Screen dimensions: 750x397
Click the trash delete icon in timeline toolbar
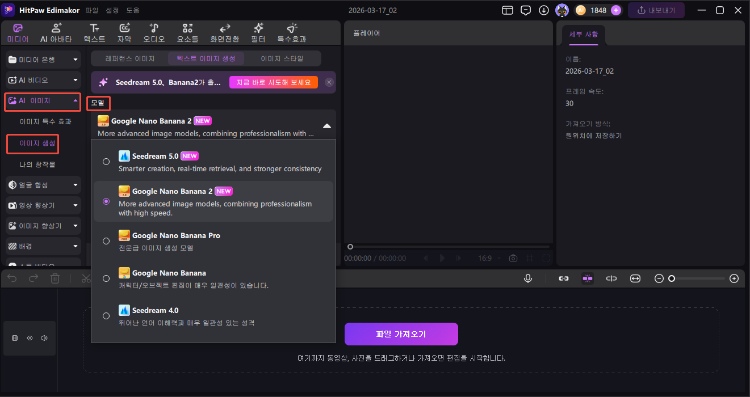point(55,278)
